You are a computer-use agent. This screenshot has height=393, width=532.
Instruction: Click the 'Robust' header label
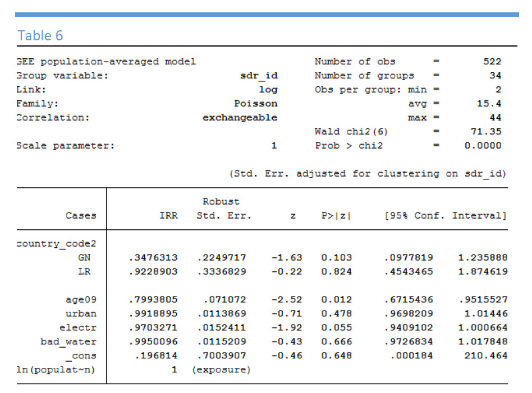coord(221,201)
